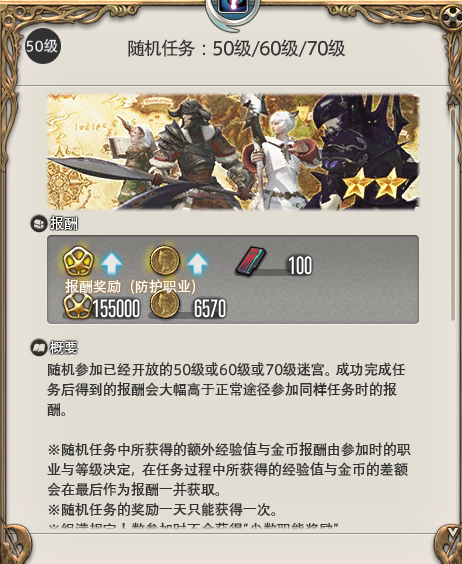The height and width of the screenshot is (564, 462).
Task: Click the 概要 book icon
Action: click(38, 347)
